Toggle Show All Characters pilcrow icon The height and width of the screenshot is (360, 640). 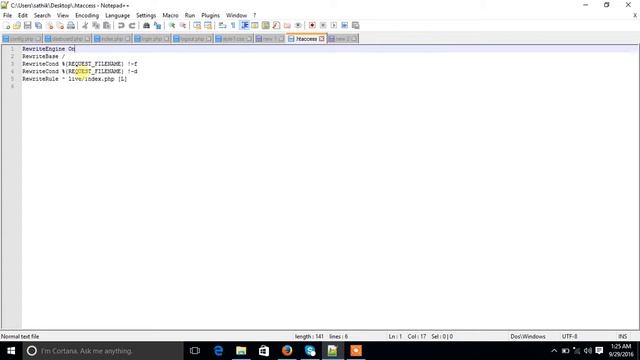233,25
